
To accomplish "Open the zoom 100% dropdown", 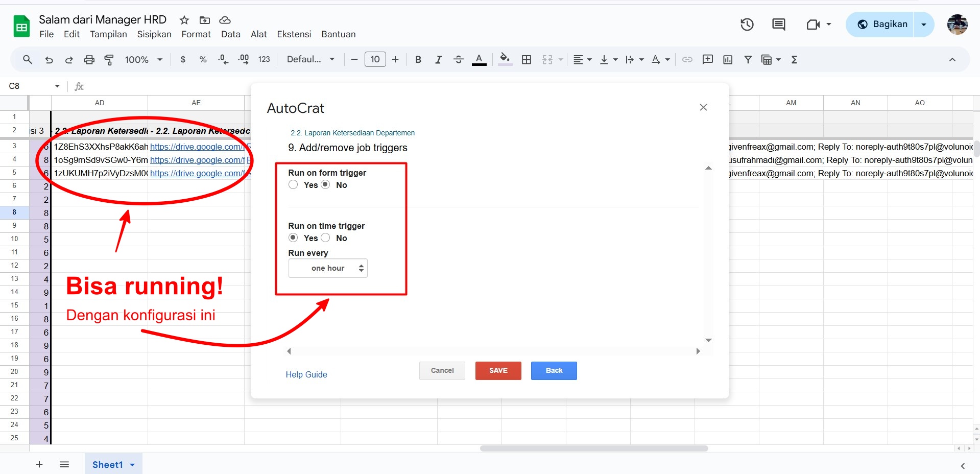I will pyautogui.click(x=144, y=59).
